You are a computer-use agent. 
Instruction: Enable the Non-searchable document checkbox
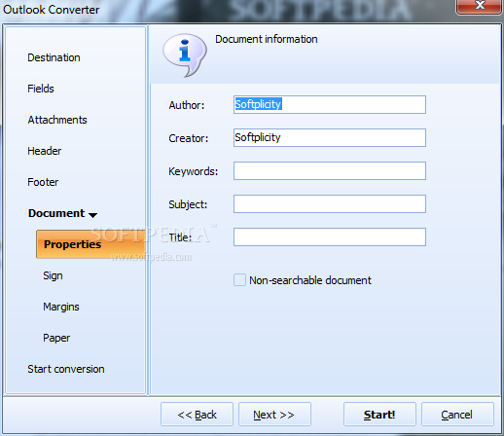click(x=239, y=280)
